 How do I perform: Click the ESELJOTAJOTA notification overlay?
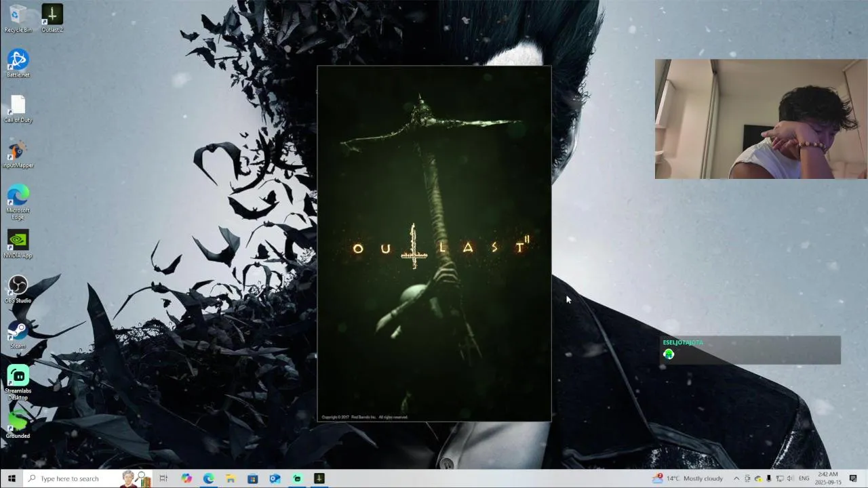tap(751, 350)
